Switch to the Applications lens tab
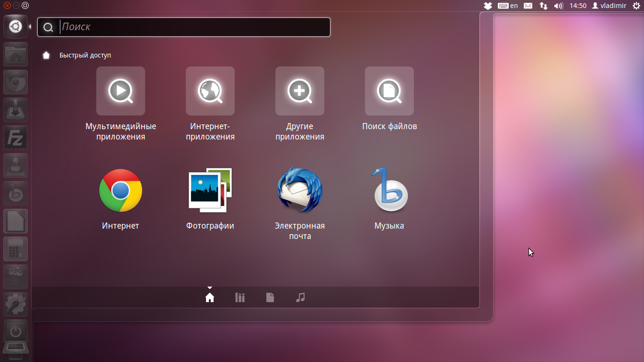Screen dimensions: 644x362 pos(239,297)
